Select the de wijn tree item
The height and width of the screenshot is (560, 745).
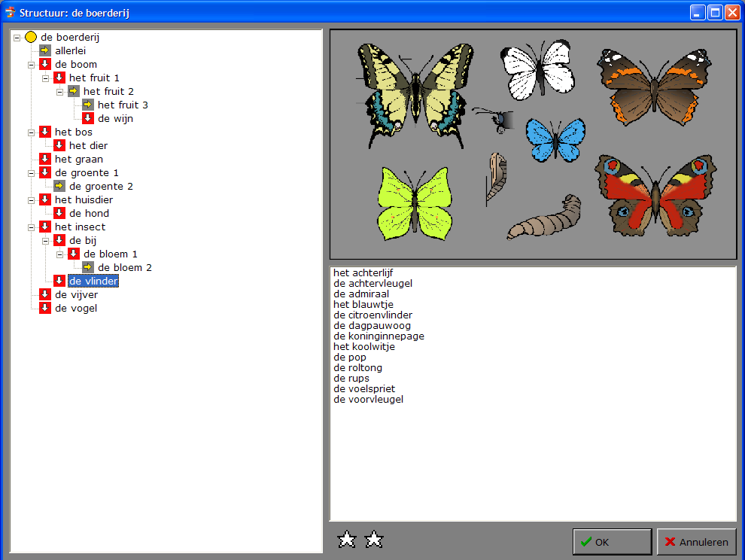(115, 118)
